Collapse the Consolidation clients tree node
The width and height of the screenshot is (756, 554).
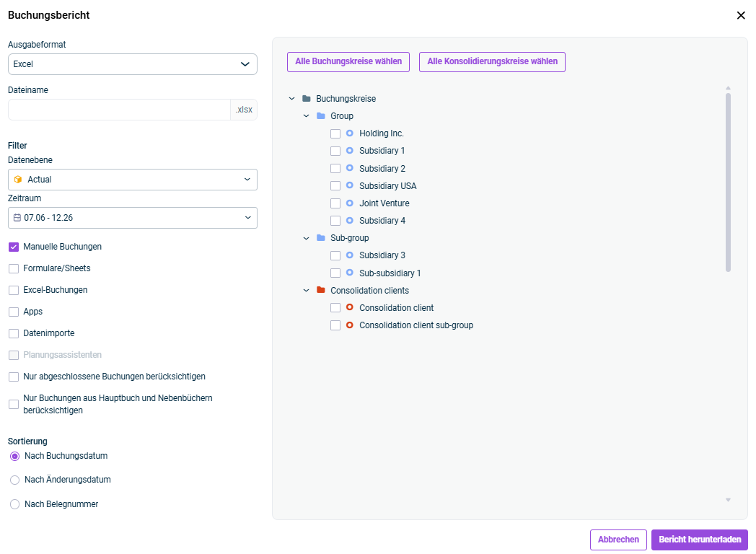point(306,291)
